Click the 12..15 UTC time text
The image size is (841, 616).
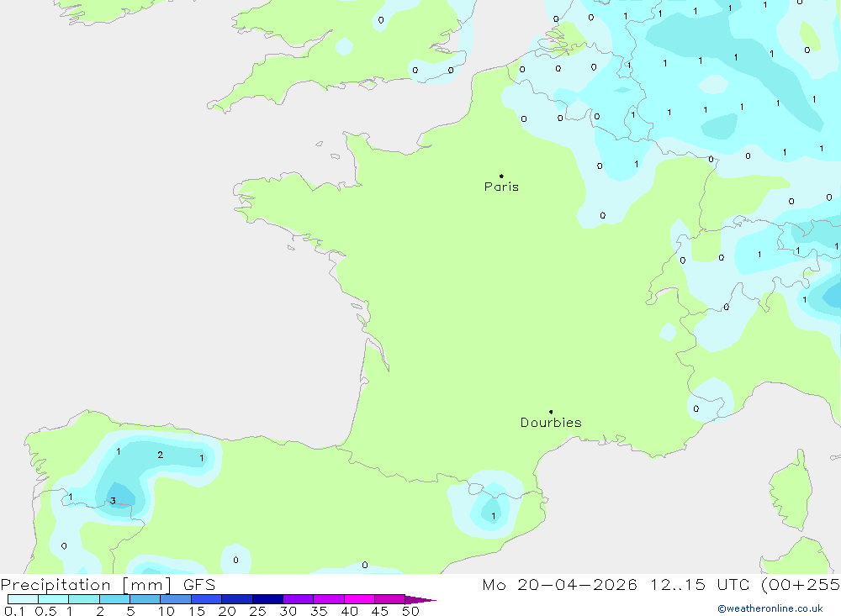coord(700,584)
